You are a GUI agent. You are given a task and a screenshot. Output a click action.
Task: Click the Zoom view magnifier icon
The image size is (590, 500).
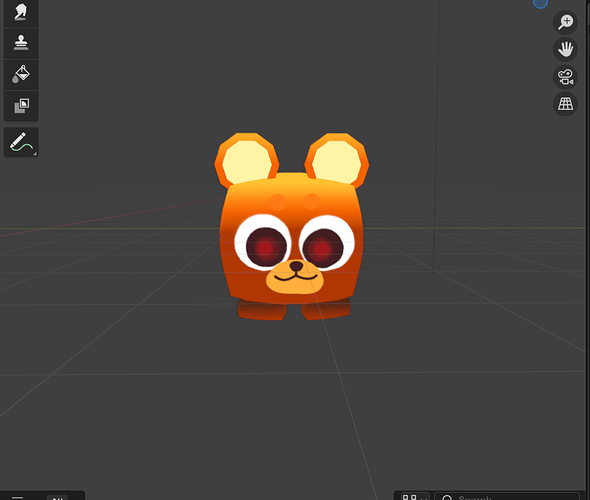click(x=565, y=22)
